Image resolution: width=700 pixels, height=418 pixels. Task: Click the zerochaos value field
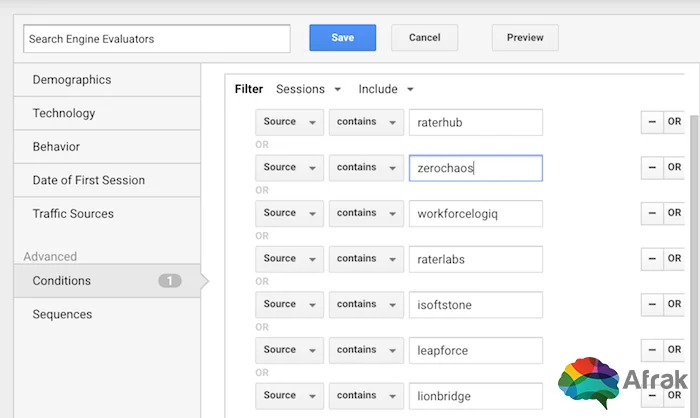(x=476, y=167)
